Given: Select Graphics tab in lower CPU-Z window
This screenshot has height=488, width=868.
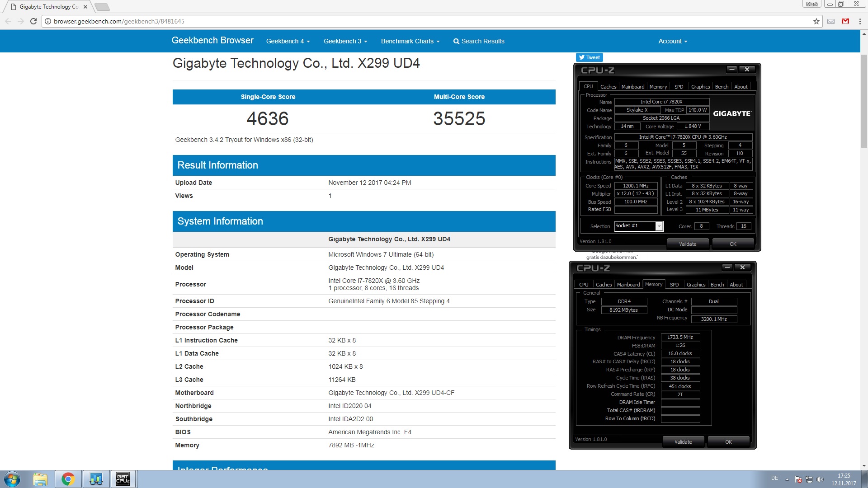Looking at the screenshot, I should (x=696, y=285).
